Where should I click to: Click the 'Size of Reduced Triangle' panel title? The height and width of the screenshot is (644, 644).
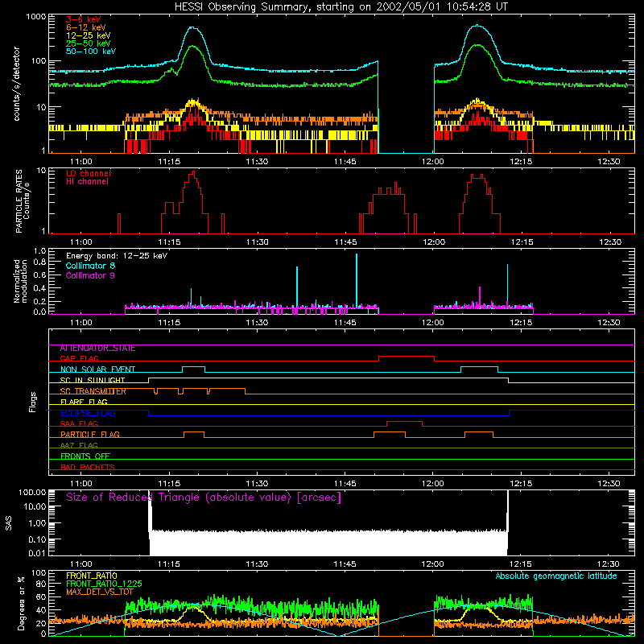tap(204, 497)
